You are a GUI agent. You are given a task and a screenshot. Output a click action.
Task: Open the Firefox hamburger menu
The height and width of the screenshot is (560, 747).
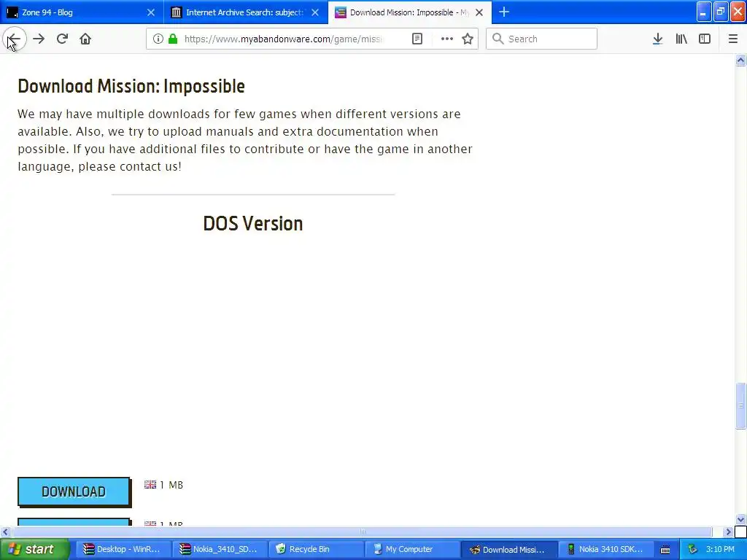(x=732, y=39)
